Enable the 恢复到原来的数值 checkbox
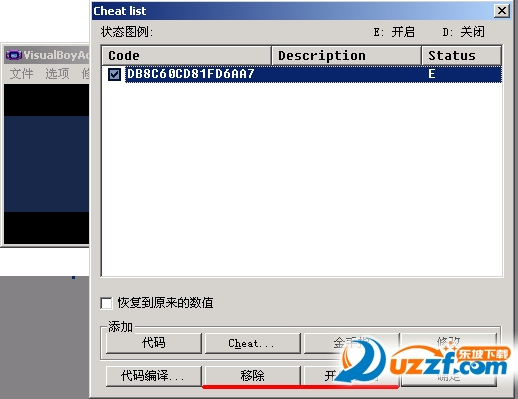 pyautogui.click(x=106, y=303)
